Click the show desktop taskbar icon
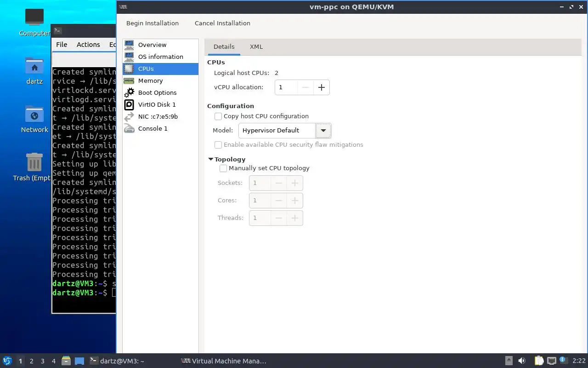Viewport: 588px width, 368px height. [79, 361]
